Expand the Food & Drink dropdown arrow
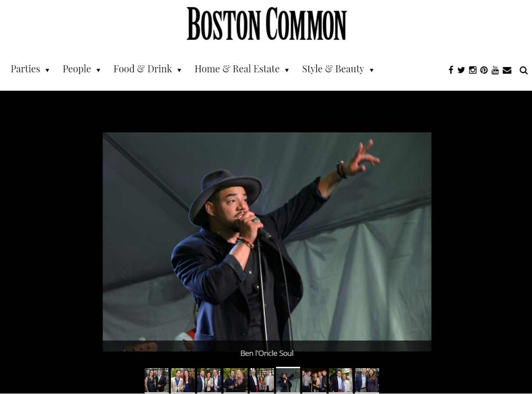Screen dimensions: 532x394 tap(179, 71)
